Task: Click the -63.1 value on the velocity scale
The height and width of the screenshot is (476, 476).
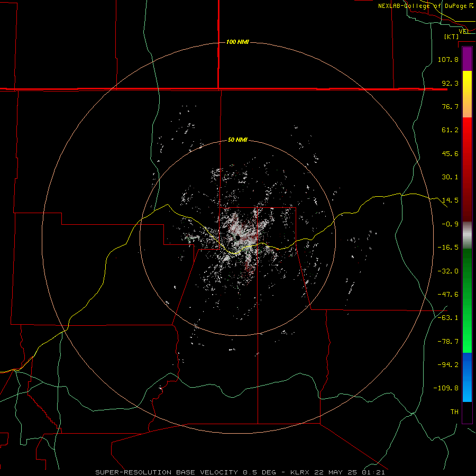Action: [448, 318]
